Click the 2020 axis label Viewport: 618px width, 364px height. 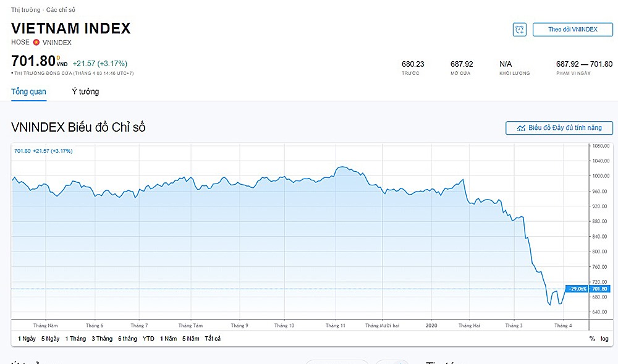(x=431, y=326)
